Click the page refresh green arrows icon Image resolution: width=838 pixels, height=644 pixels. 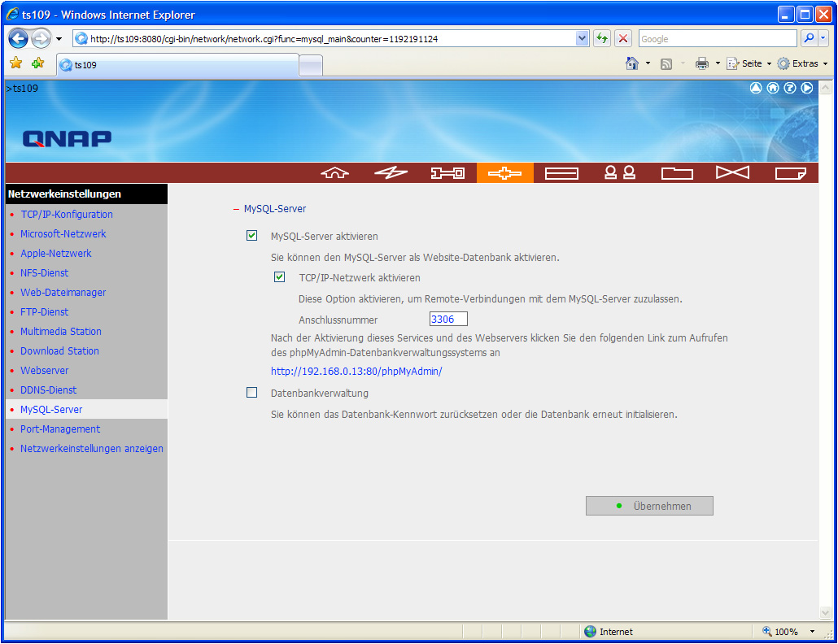[x=602, y=38]
